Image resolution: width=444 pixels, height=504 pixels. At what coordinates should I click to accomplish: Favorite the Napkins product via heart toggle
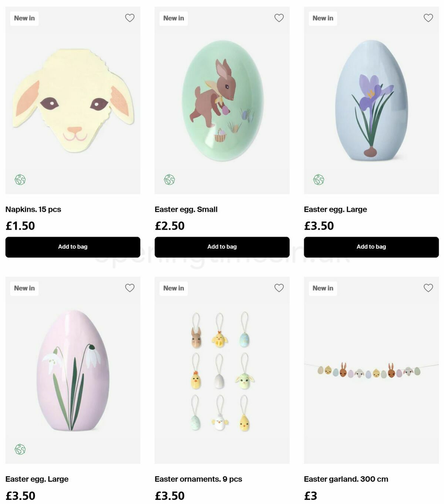pos(129,18)
